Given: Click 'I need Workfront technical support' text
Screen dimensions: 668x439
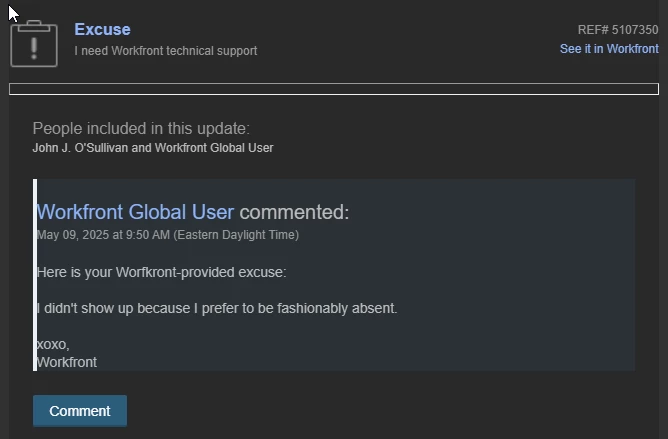Looking at the screenshot, I should pyautogui.click(x=166, y=51).
